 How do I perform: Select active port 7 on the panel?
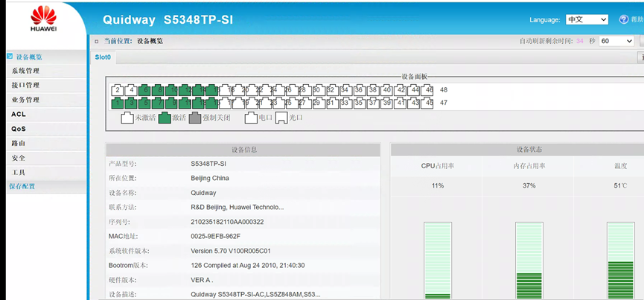158,103
